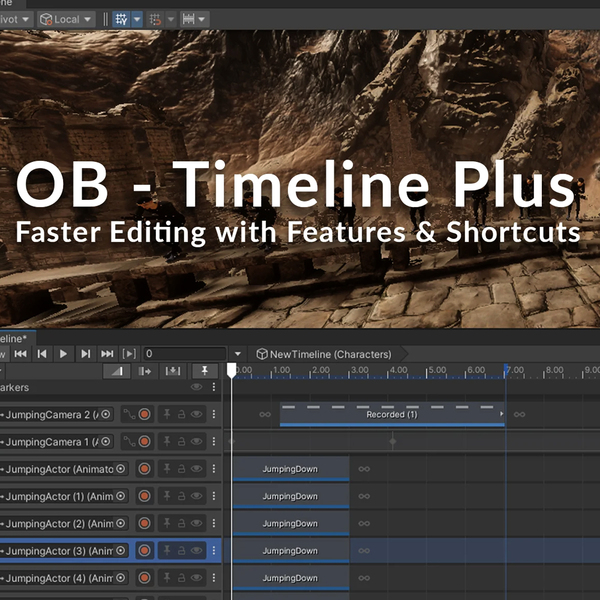This screenshot has width=600, height=600.
Task: Lock the JumpingActor (1) track
Action: click(x=182, y=496)
